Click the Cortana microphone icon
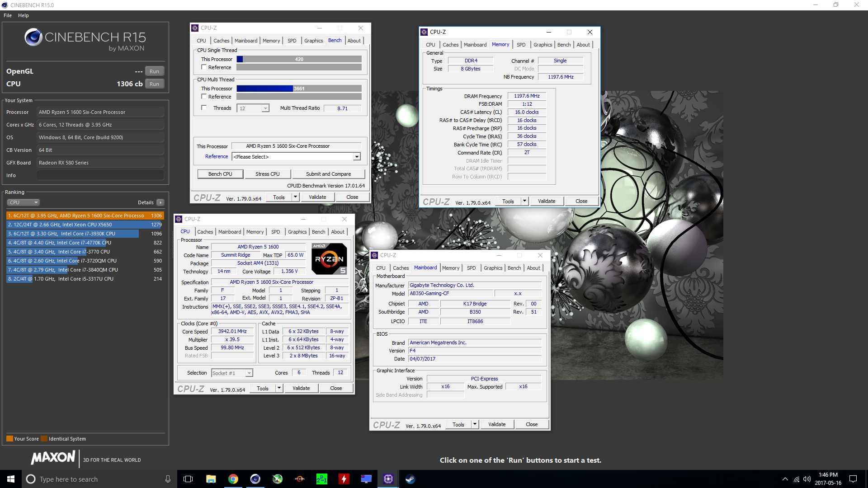Screen dimensions: 868x488 (168, 479)
